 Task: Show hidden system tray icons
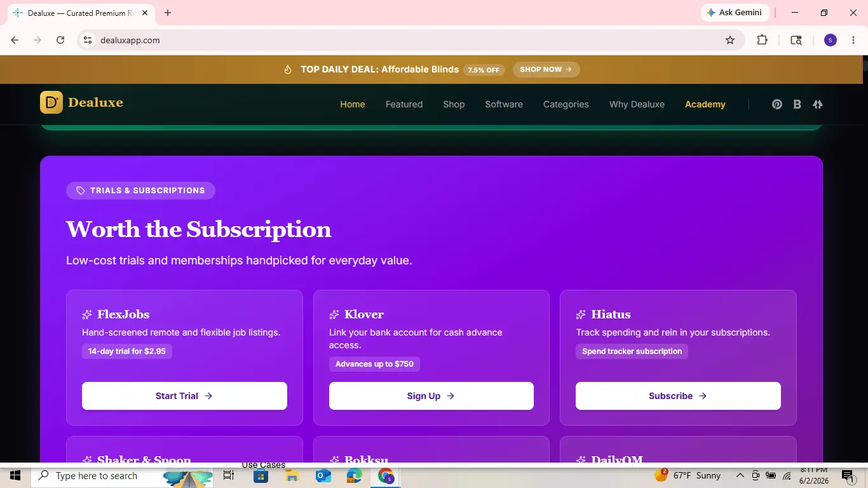click(740, 475)
